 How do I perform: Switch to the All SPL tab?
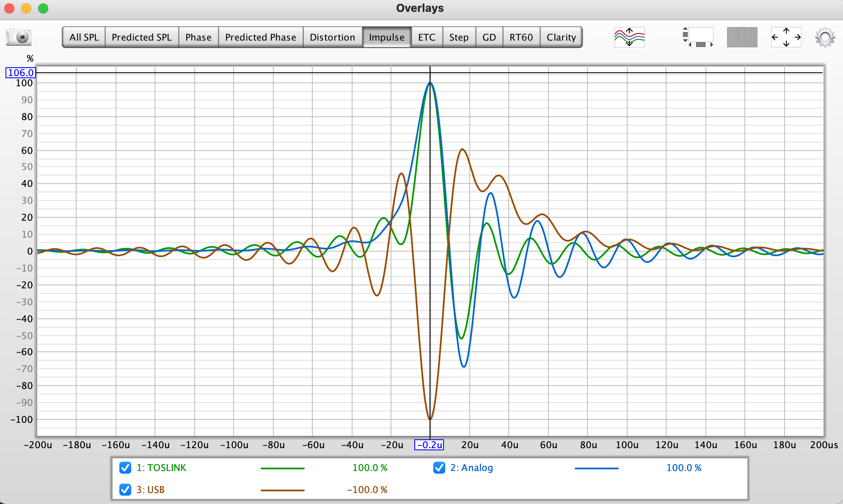click(84, 37)
